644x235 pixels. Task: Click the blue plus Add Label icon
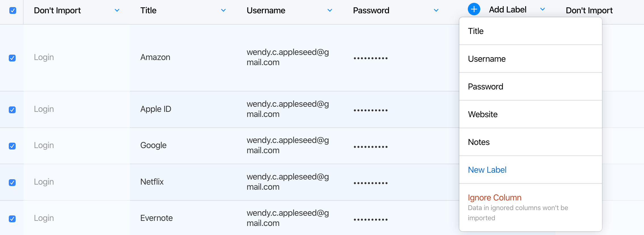point(473,9)
